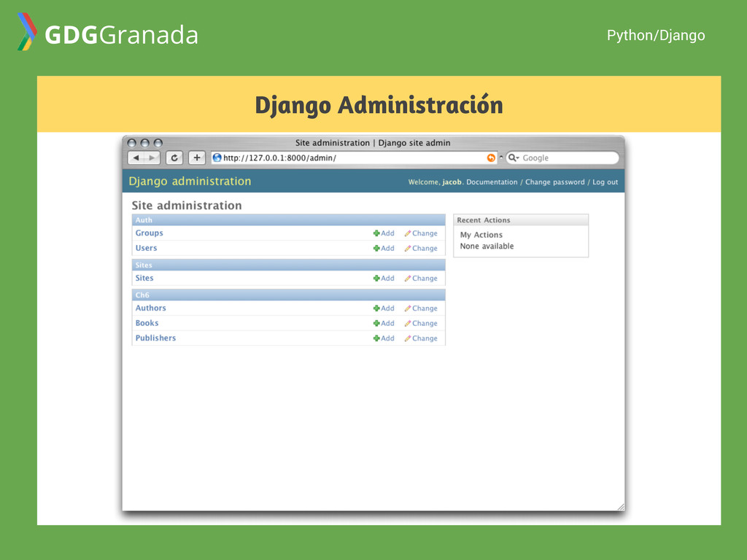
Task: Open the Publishers model link
Action: 155,338
